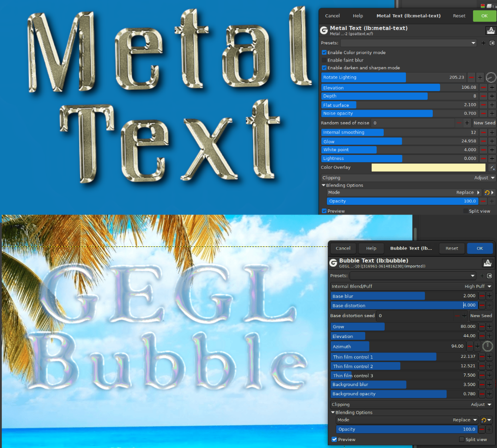The image size is (497, 448).
Task: Increase Base blur value
Action: [490, 296]
